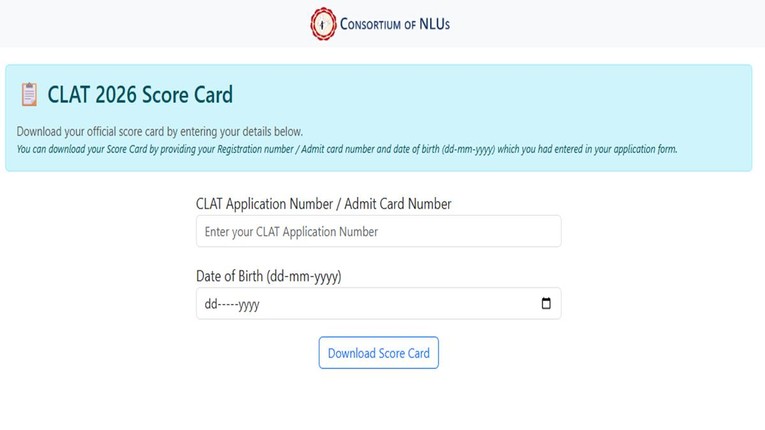Select the 'dd' day segment in date field
The image size is (765, 430).
[x=211, y=305]
